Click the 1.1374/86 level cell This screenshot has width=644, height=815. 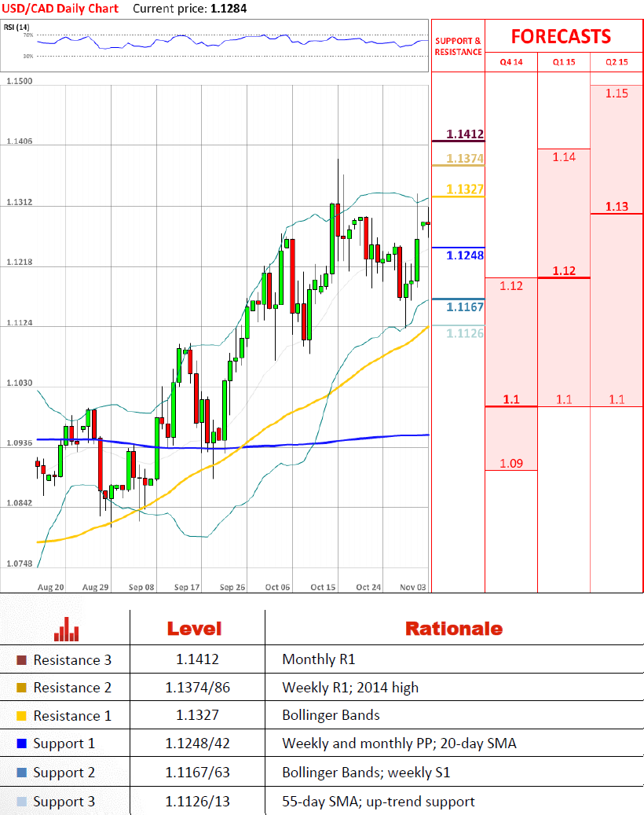pyautogui.click(x=197, y=688)
